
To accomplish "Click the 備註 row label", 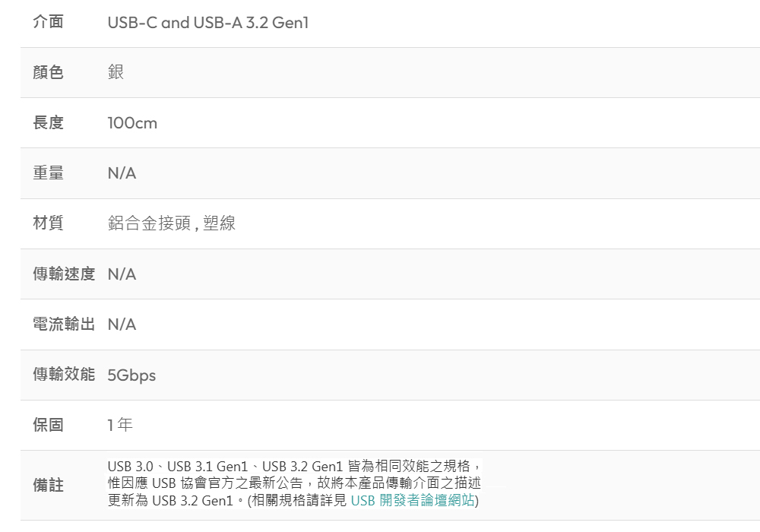I will (48, 485).
